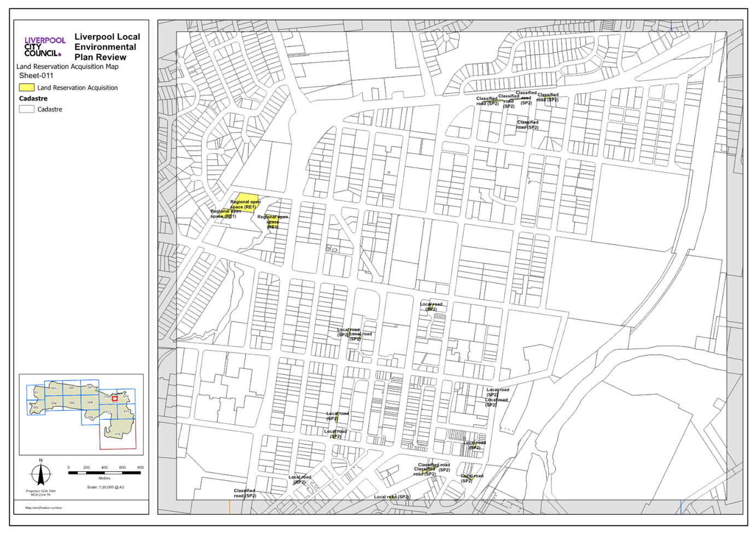Click tile 002 in the index map
This screenshot has height=534, width=756.
coord(36,408)
